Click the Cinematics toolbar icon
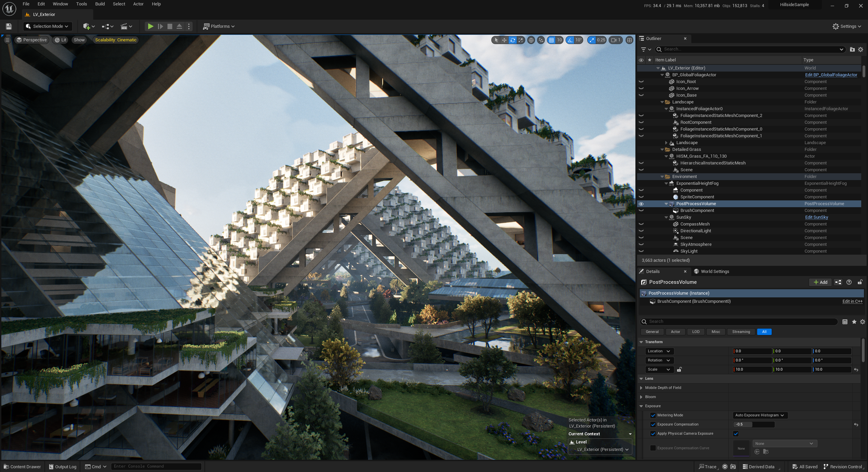This screenshot has height=472, width=868. (x=124, y=26)
